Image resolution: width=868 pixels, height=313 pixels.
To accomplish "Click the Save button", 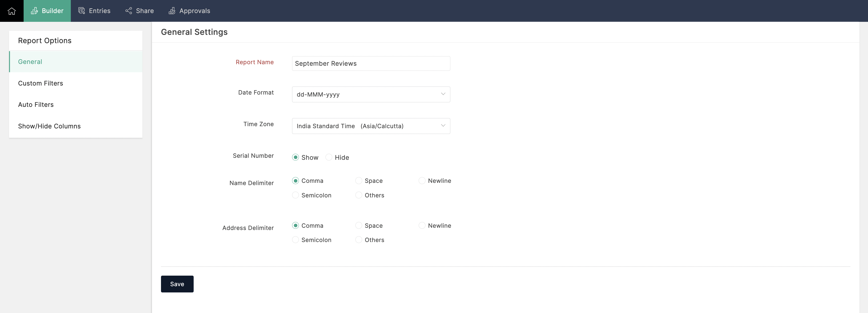I will coord(177,284).
